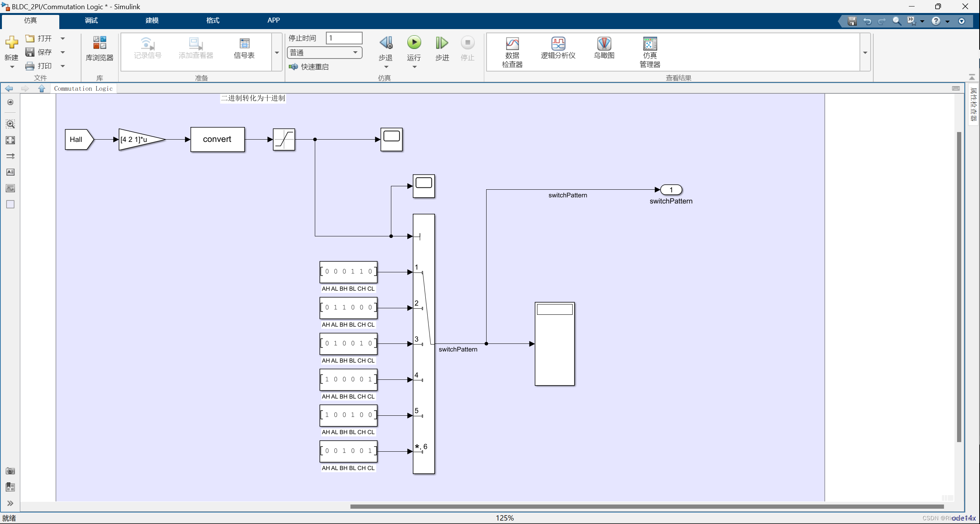
Task: Expand the Open file dropdown arrow
Action: pyautogui.click(x=63, y=38)
